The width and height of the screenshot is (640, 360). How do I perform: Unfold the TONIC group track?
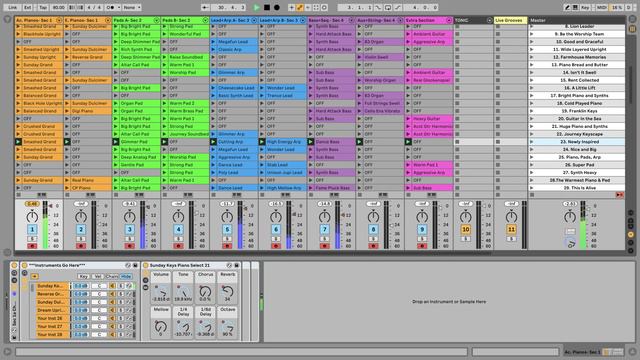pyautogui.click(x=489, y=20)
